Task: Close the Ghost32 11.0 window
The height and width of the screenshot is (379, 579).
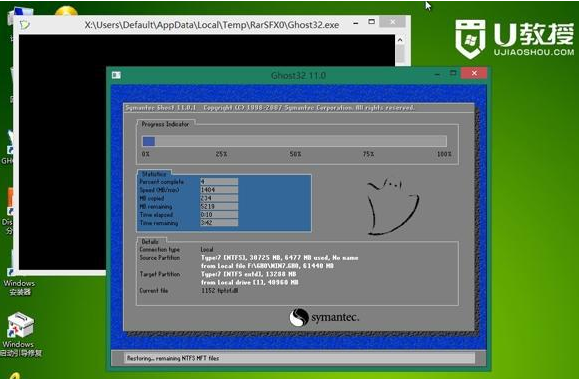Action: 474,73
